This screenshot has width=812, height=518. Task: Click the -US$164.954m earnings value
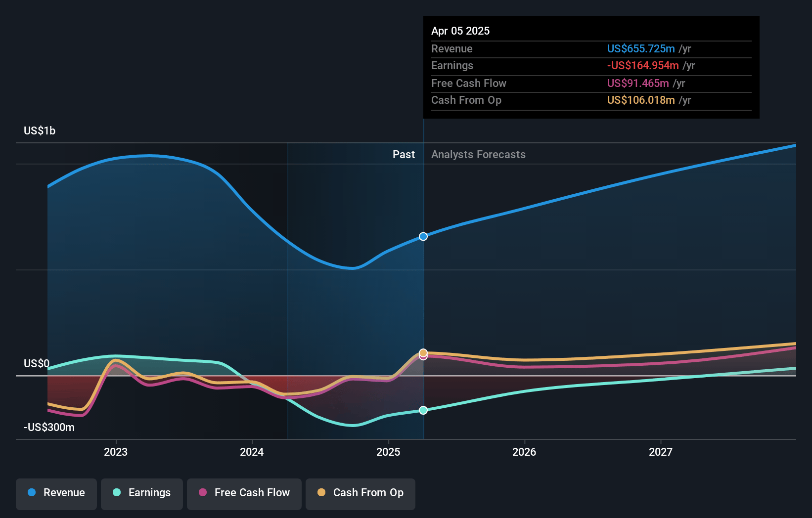(x=643, y=65)
